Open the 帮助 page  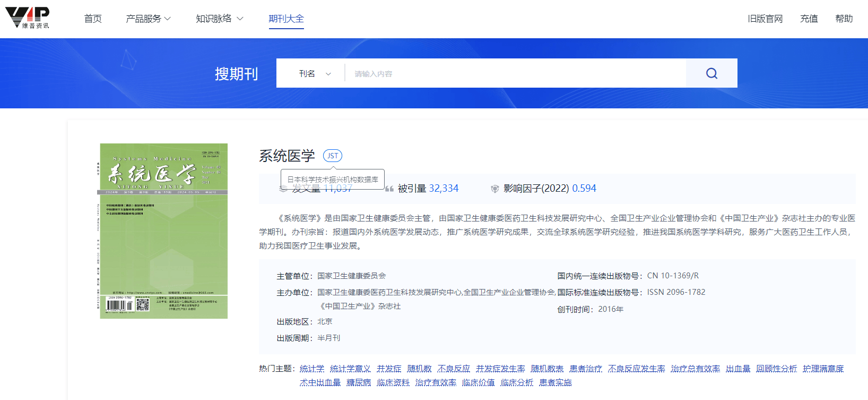point(844,19)
